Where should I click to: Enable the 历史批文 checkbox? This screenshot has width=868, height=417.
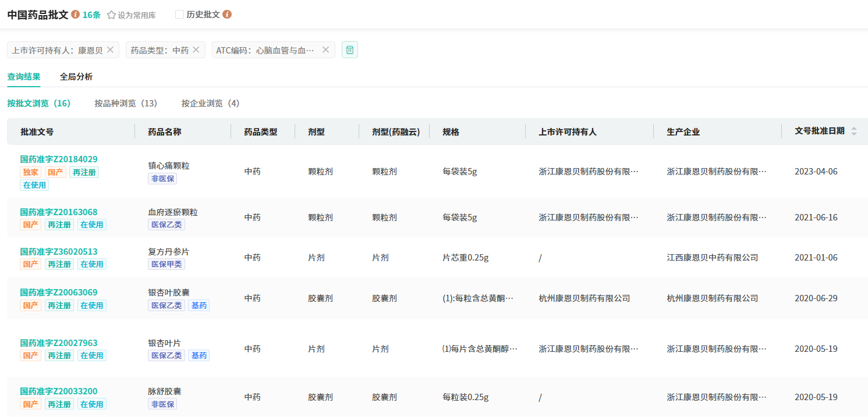[x=179, y=15]
